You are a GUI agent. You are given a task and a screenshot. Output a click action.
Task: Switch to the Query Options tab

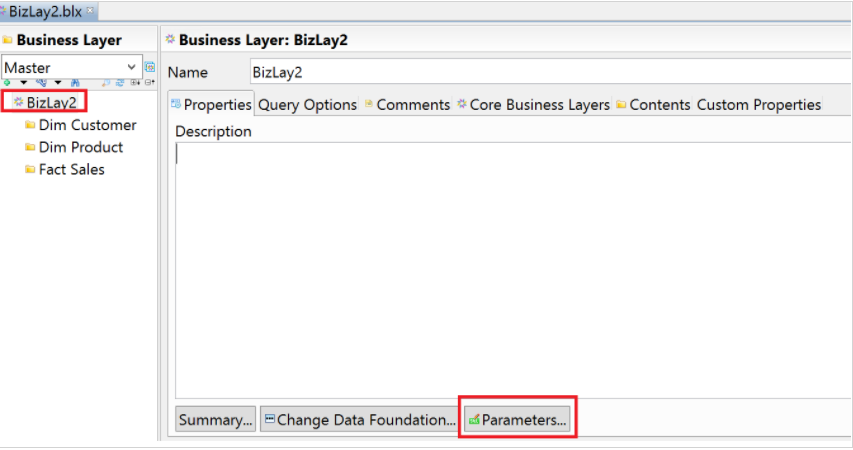(x=307, y=104)
